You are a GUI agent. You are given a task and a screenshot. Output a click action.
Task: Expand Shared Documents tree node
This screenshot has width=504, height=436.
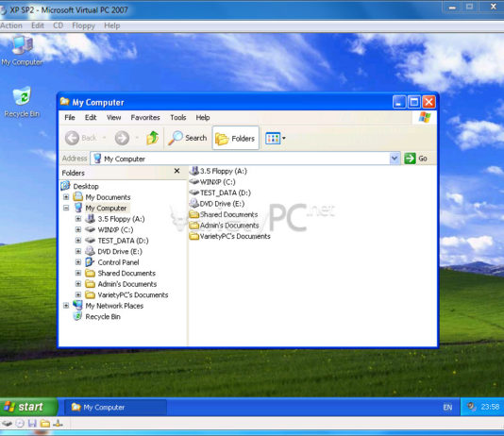[x=78, y=273]
